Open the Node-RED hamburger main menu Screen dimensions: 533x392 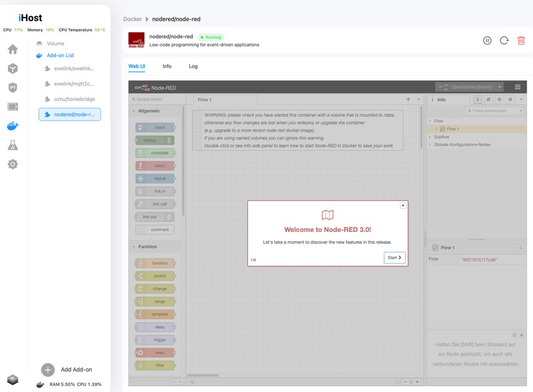point(517,87)
